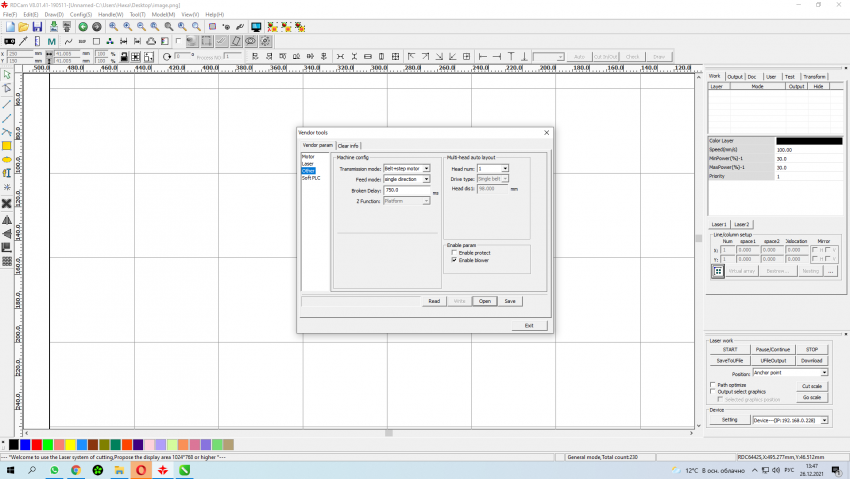Select the ellipse drawing tool in left toolbar
Viewport: 850px width, 479px height.
(x=7, y=159)
